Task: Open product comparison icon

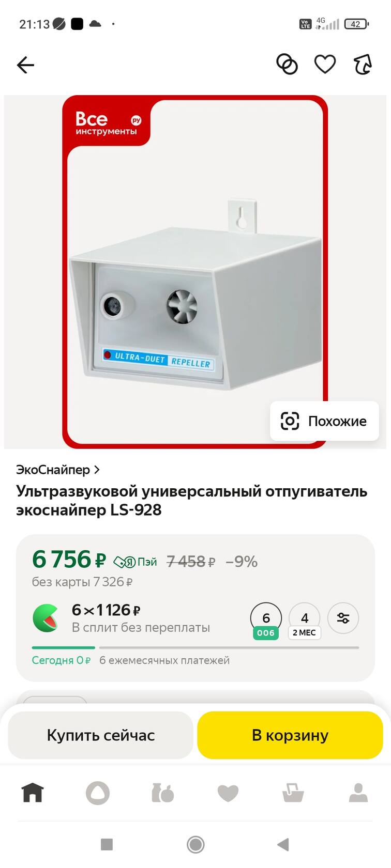Action: 287,65
